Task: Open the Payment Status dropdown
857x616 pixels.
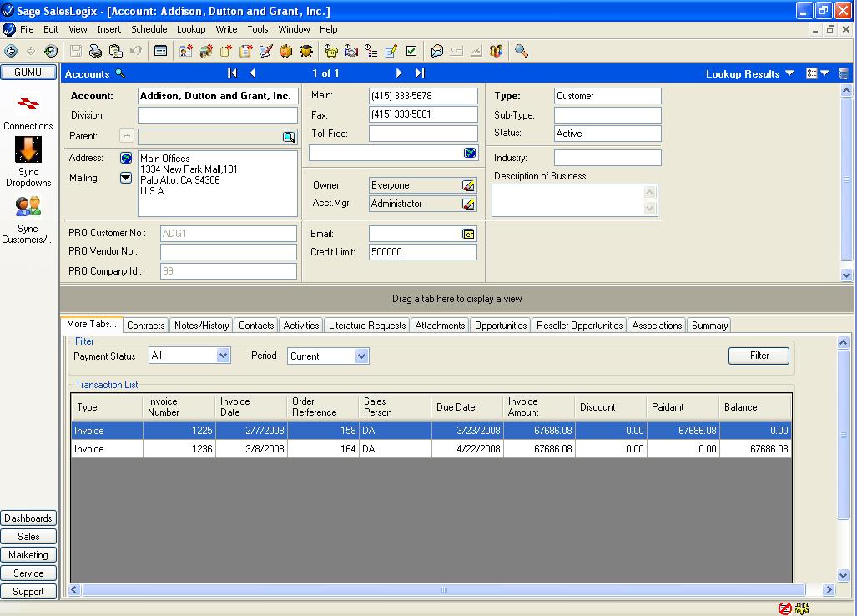Action: [223, 356]
